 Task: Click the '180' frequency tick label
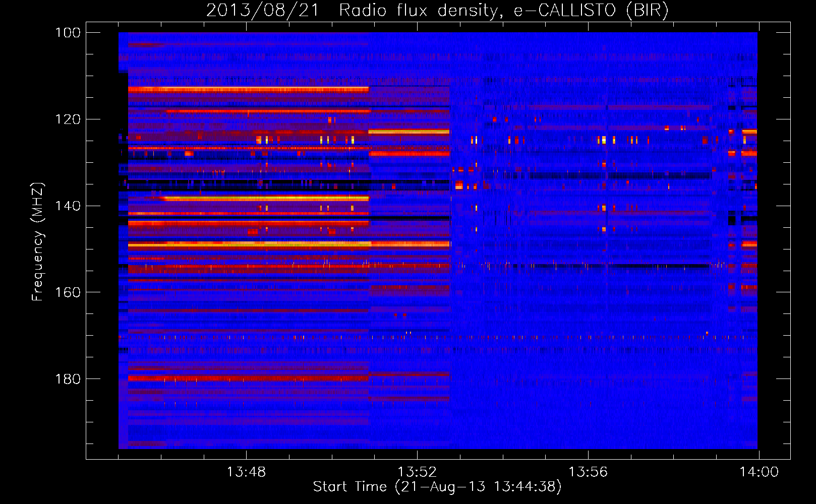click(x=68, y=379)
